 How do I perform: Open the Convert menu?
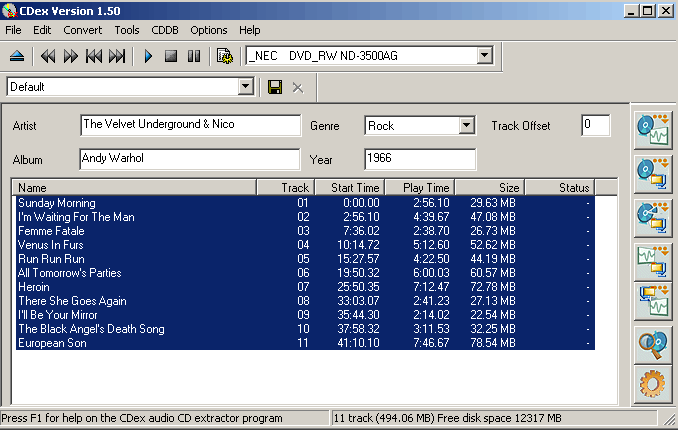pyautogui.click(x=83, y=30)
